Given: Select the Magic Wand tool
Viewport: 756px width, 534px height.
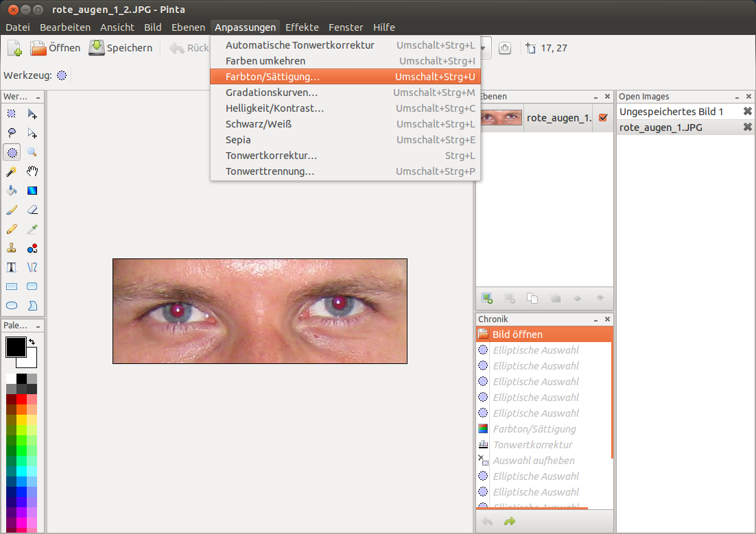Looking at the screenshot, I should (x=12, y=171).
